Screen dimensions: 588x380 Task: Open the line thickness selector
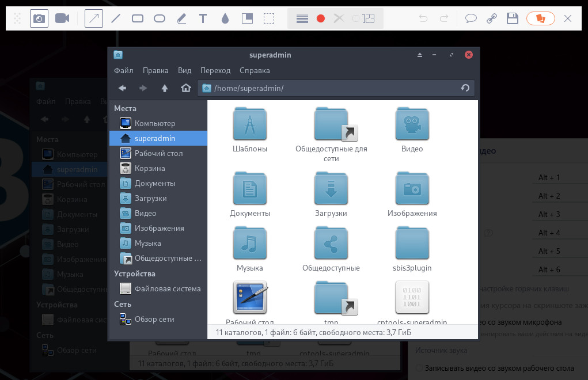302,18
